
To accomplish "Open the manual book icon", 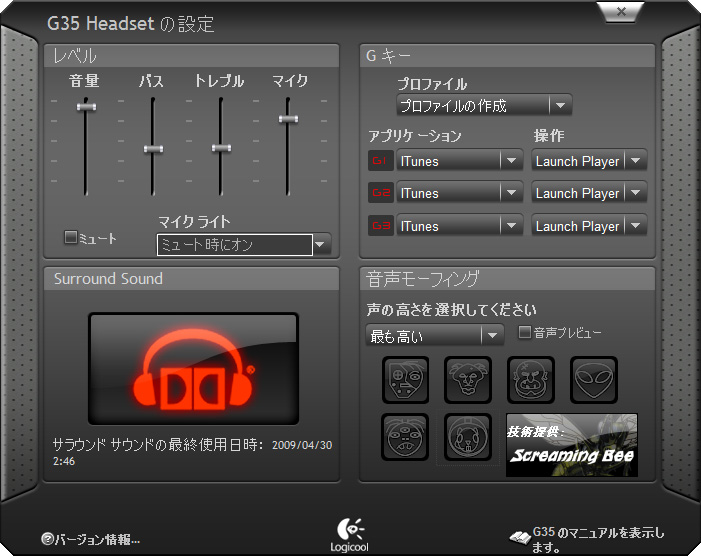I will click(520, 537).
